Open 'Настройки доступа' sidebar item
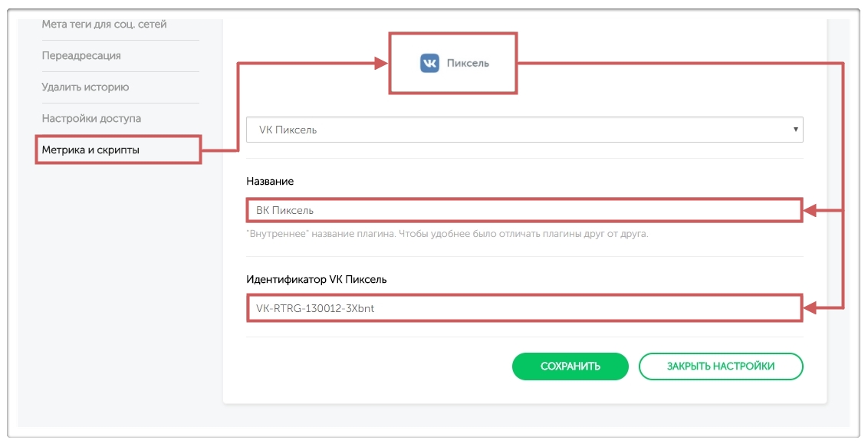 point(91,119)
